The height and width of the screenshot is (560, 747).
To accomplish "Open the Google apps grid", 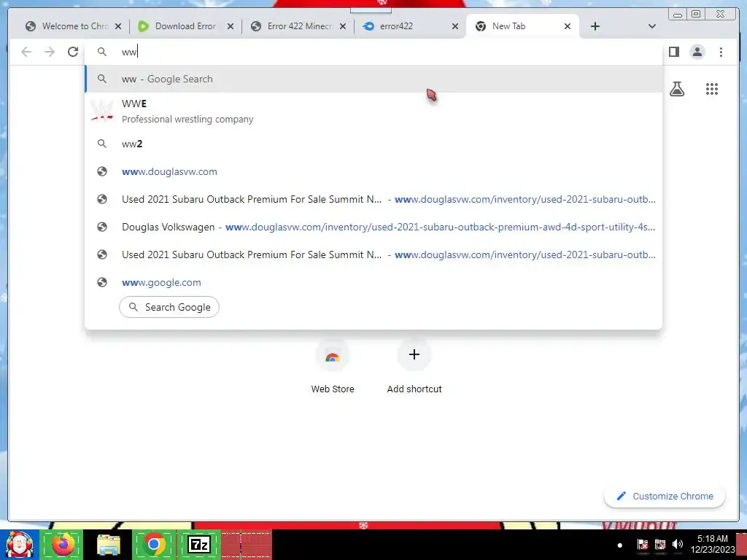I will [712, 89].
